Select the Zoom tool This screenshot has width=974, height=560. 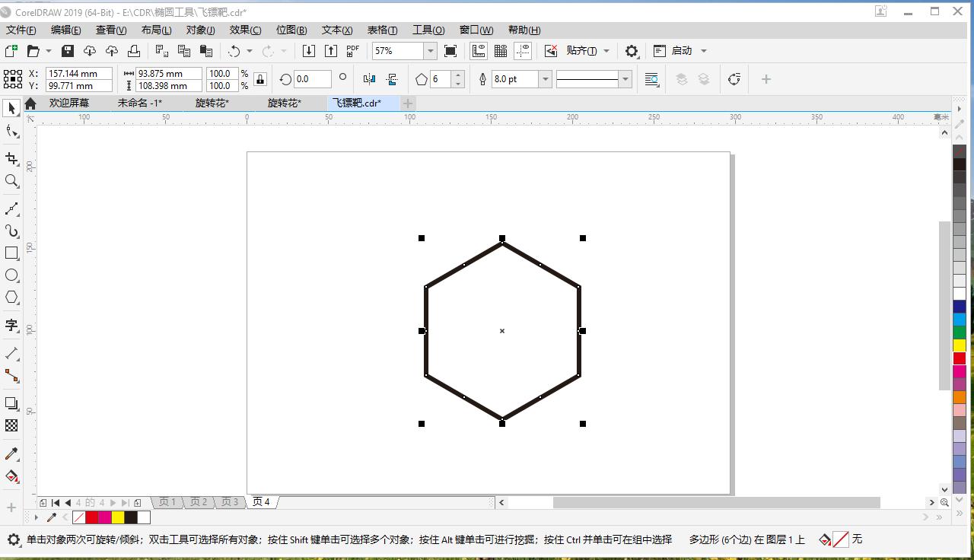11,181
